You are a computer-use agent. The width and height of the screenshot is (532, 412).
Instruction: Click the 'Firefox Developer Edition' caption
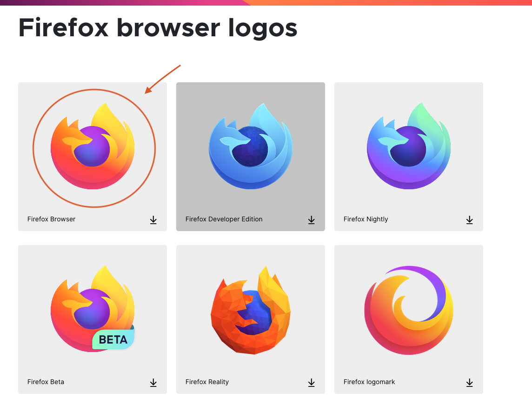pos(224,219)
